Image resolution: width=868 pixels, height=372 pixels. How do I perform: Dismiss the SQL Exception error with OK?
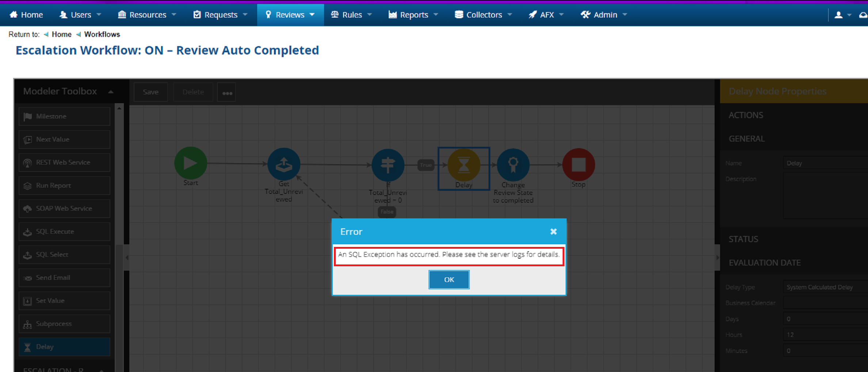coord(449,279)
